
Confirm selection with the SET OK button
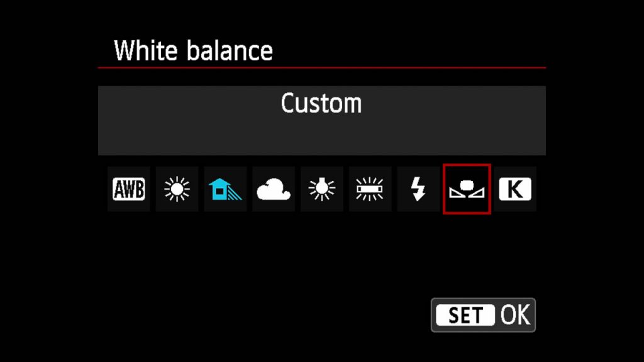pyautogui.click(x=484, y=315)
